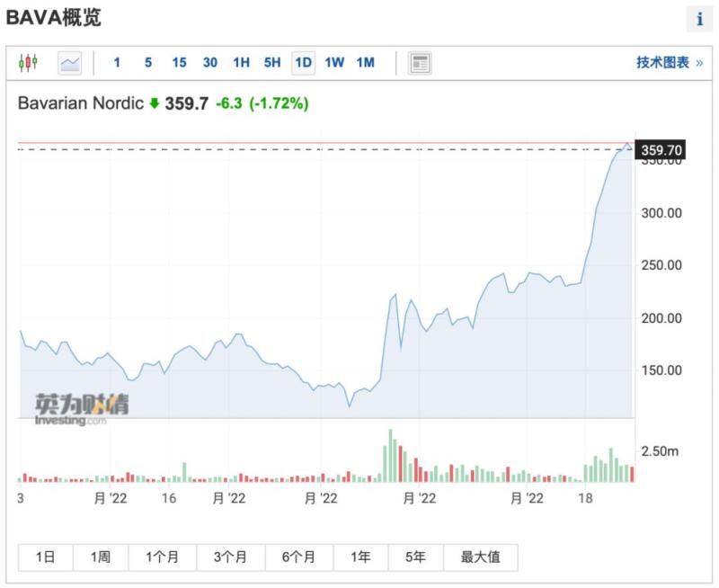Click the 250.00 price axis label
The width and height of the screenshot is (719, 588).
[x=661, y=265]
